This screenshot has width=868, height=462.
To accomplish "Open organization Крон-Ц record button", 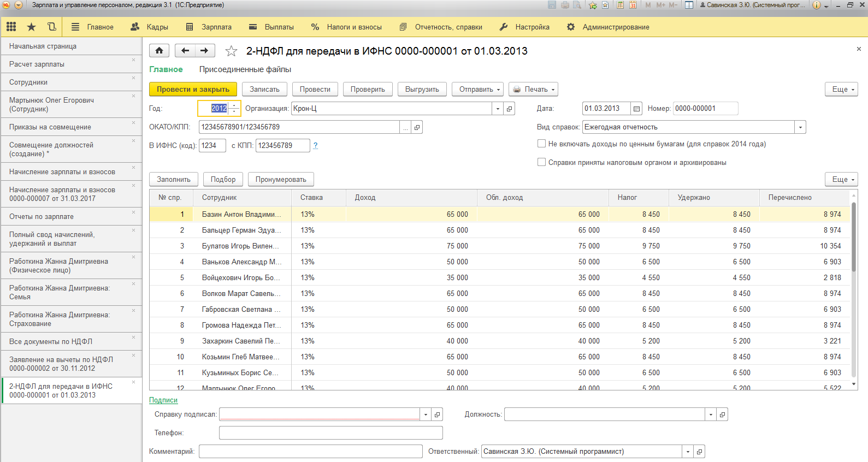I will [509, 109].
